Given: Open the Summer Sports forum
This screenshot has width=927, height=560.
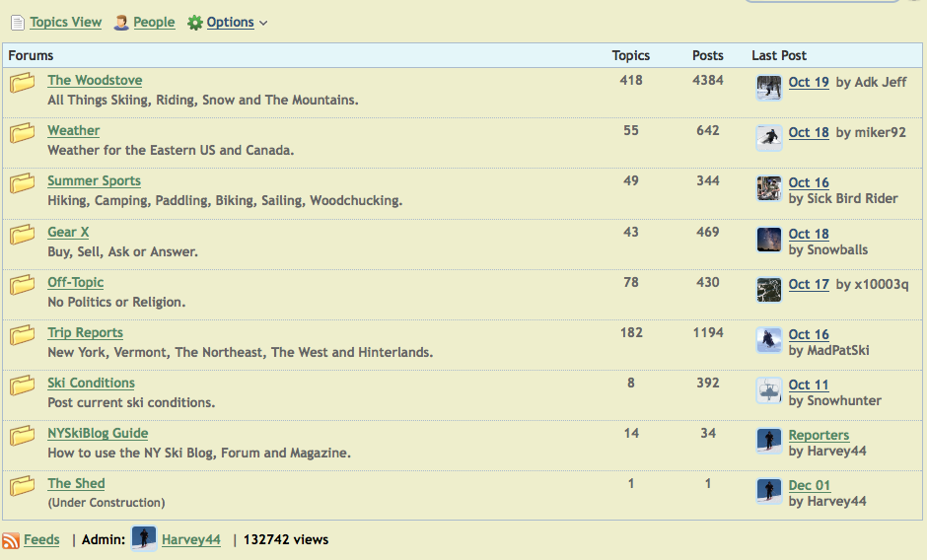Looking at the screenshot, I should tap(94, 180).
